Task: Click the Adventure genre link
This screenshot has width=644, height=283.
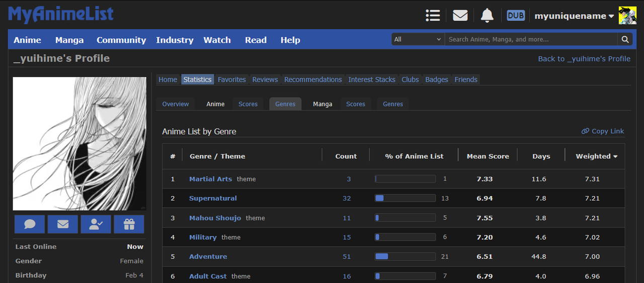Action: point(208,256)
